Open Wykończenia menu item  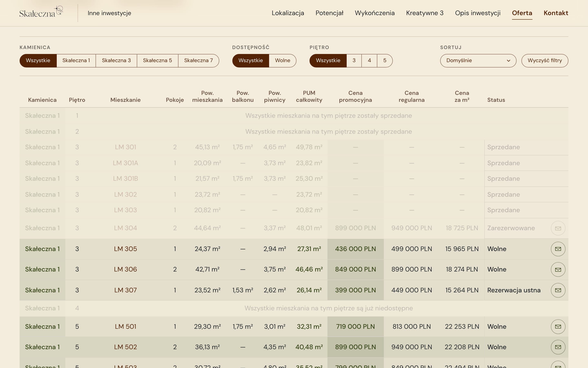coord(375,13)
